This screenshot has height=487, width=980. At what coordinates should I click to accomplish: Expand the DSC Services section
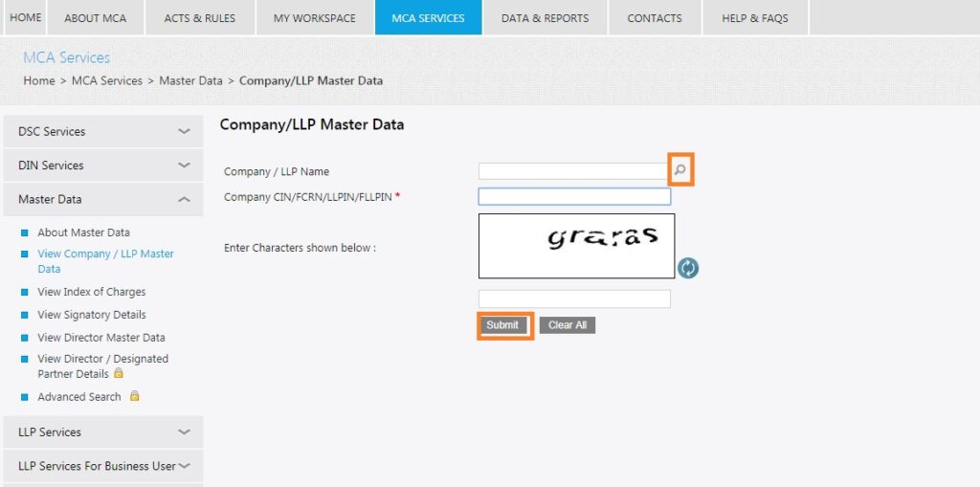point(103,131)
